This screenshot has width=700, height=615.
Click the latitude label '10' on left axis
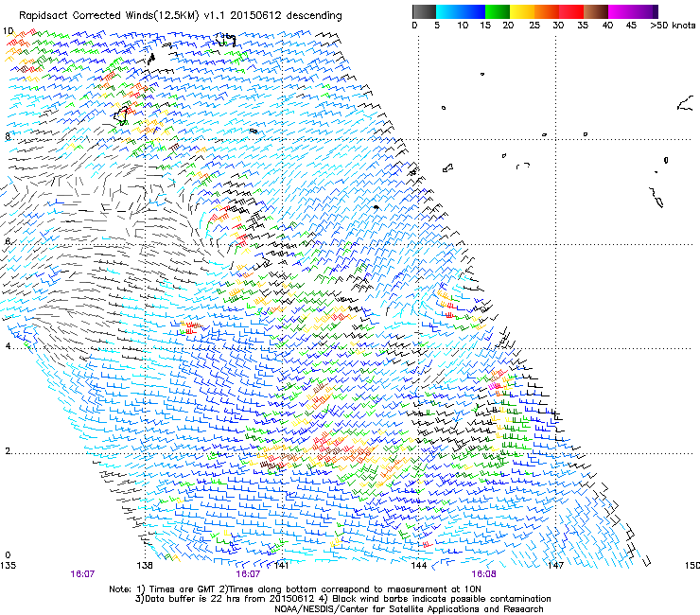(8, 31)
